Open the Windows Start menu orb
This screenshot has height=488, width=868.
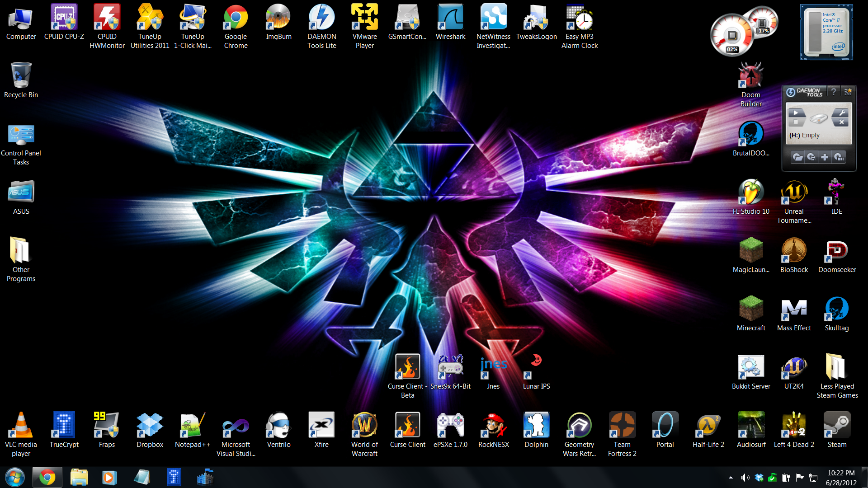pyautogui.click(x=14, y=478)
